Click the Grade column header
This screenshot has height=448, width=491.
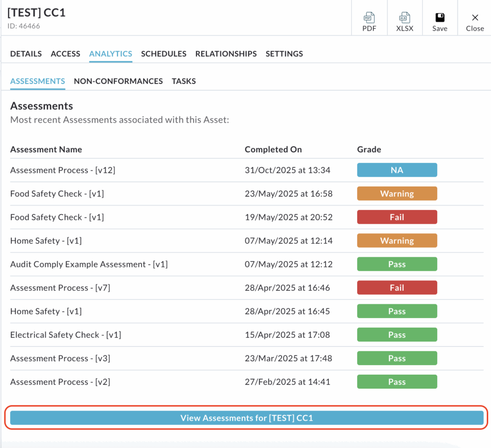pos(369,149)
